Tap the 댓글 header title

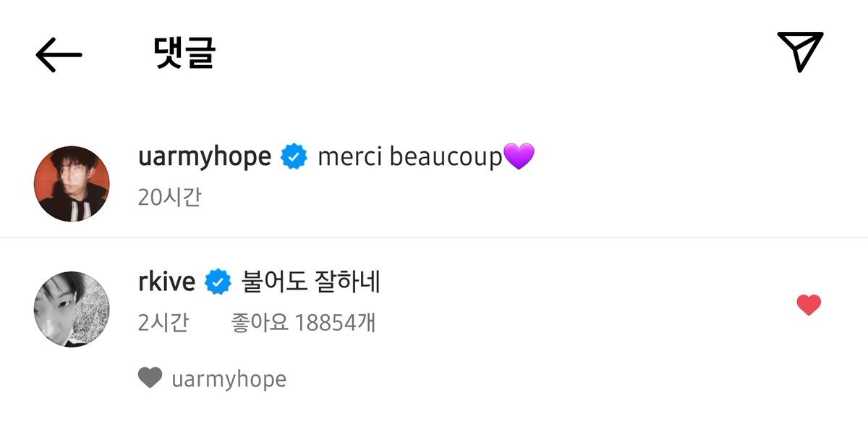tap(185, 53)
